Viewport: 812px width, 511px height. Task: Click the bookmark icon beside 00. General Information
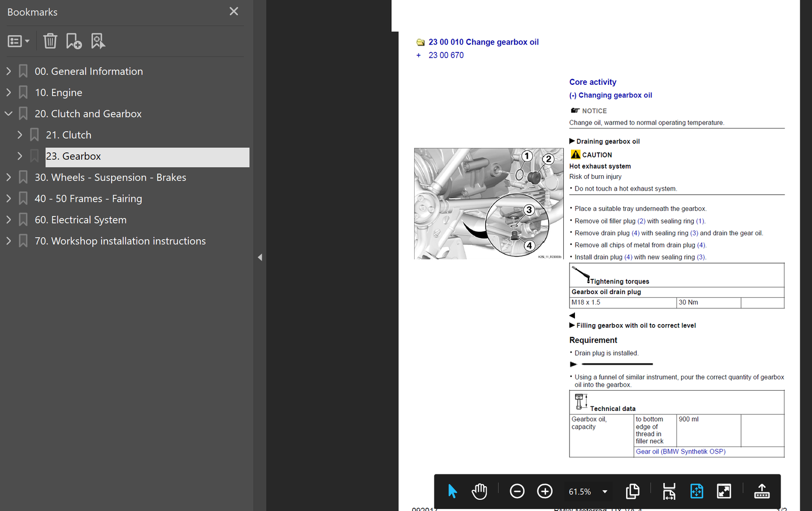[x=23, y=71]
